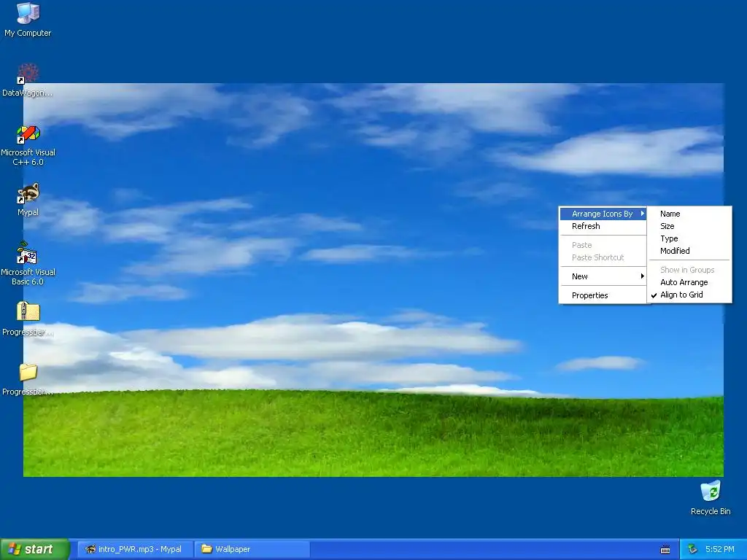Select the Recycle Bin icon
Viewport: 747px width, 560px height.
pyautogui.click(x=711, y=491)
